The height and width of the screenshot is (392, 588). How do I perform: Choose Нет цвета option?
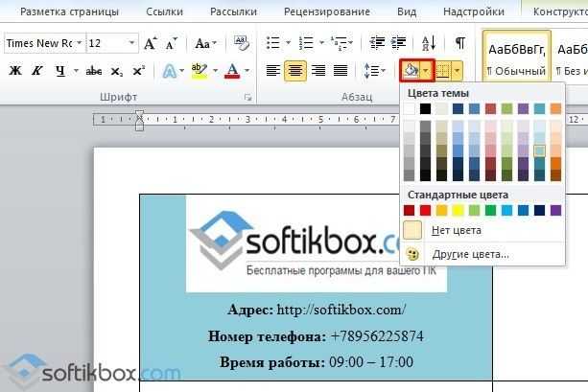483,230
